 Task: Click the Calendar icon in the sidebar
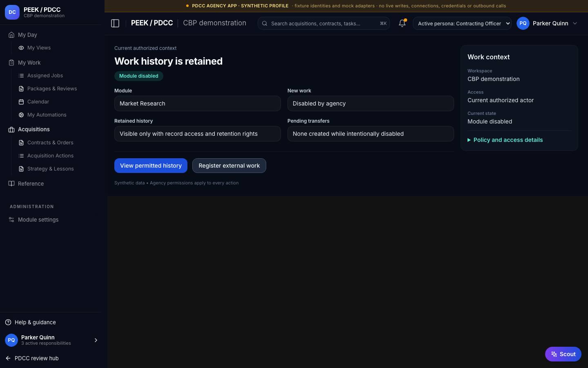pyautogui.click(x=21, y=102)
